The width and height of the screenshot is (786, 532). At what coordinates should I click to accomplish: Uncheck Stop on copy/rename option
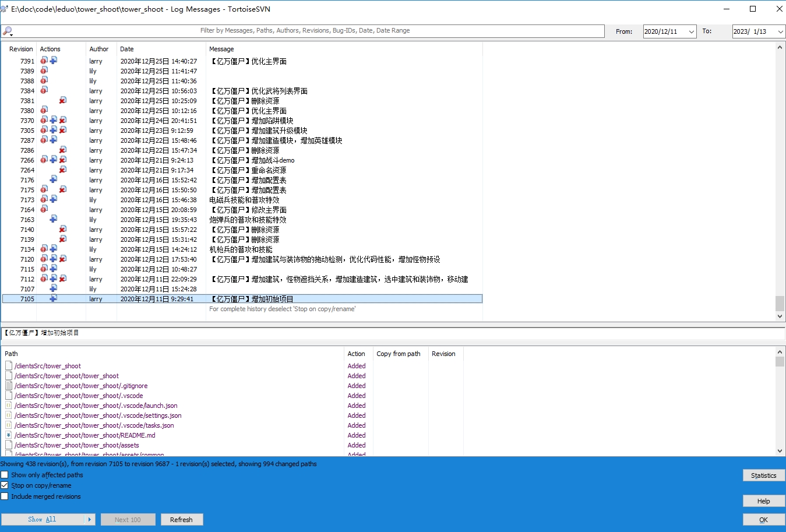coord(5,485)
